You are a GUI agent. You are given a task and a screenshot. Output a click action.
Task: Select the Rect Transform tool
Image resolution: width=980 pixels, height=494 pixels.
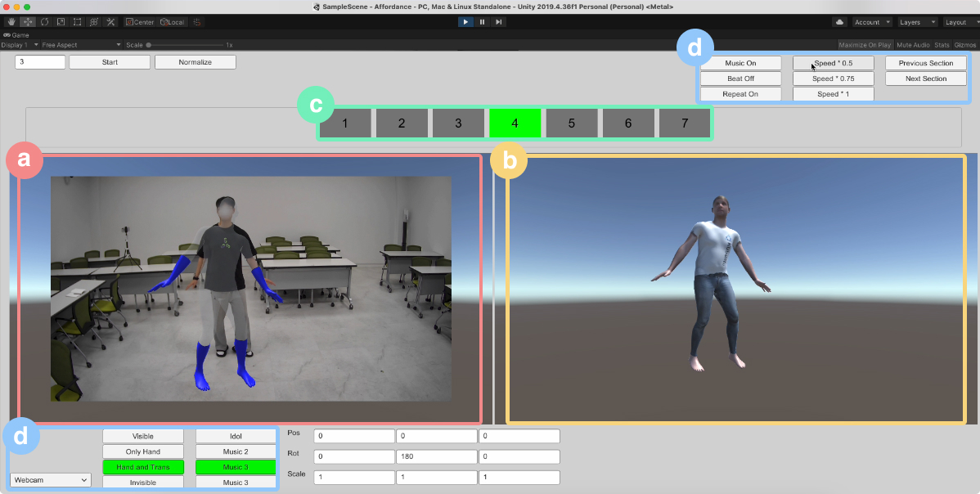click(x=77, y=22)
